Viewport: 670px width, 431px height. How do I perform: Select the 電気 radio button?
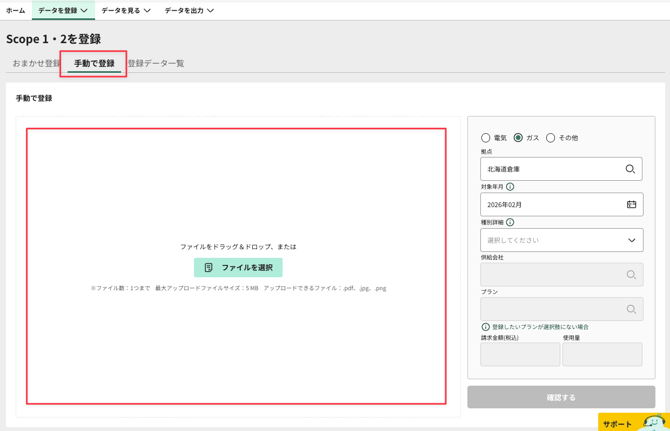coord(486,138)
